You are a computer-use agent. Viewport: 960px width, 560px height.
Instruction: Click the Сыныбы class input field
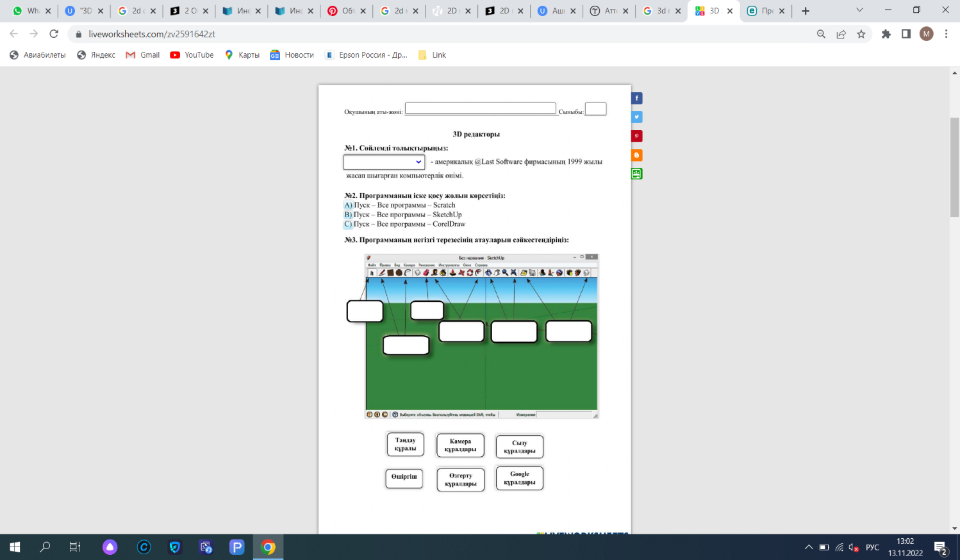click(x=595, y=109)
